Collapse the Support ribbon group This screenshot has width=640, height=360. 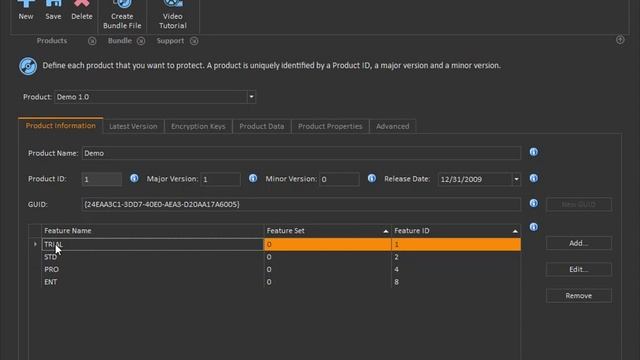pyautogui.click(x=194, y=41)
